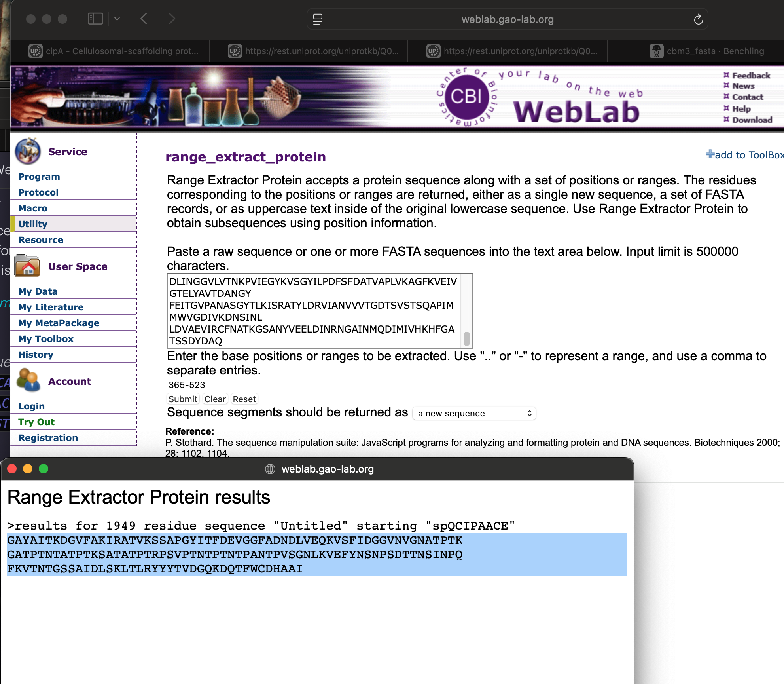Click the CBI circular logo
The image size is (784, 684).
(466, 96)
